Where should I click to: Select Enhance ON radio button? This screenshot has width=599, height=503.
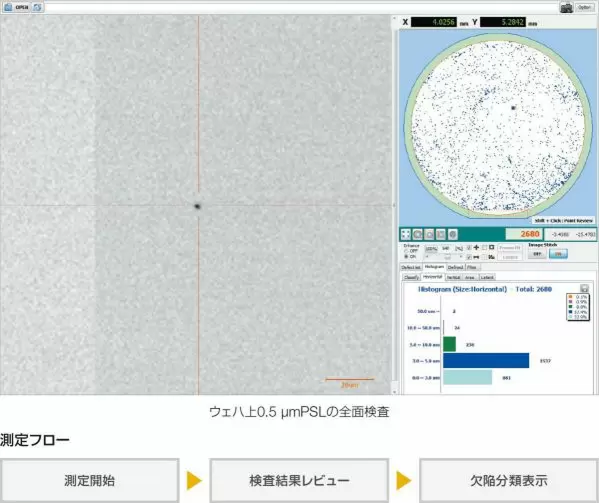pyautogui.click(x=406, y=257)
